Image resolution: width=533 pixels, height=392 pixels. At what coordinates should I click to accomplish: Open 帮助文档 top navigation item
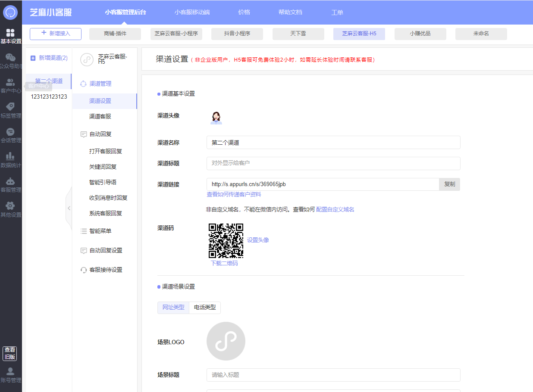(290, 12)
